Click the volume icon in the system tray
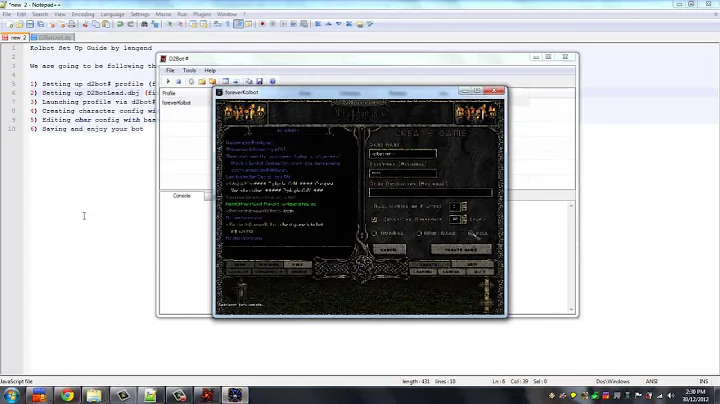Viewport: 720px width, 404px height. 671,395
